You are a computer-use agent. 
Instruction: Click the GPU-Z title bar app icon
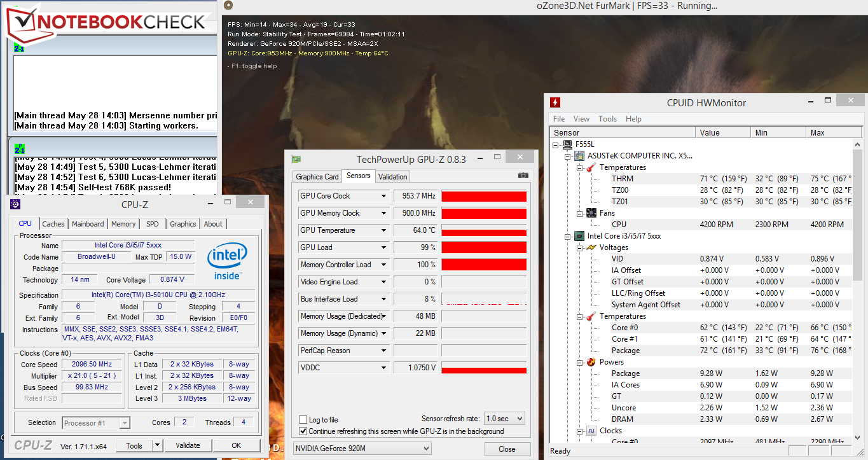coord(296,160)
